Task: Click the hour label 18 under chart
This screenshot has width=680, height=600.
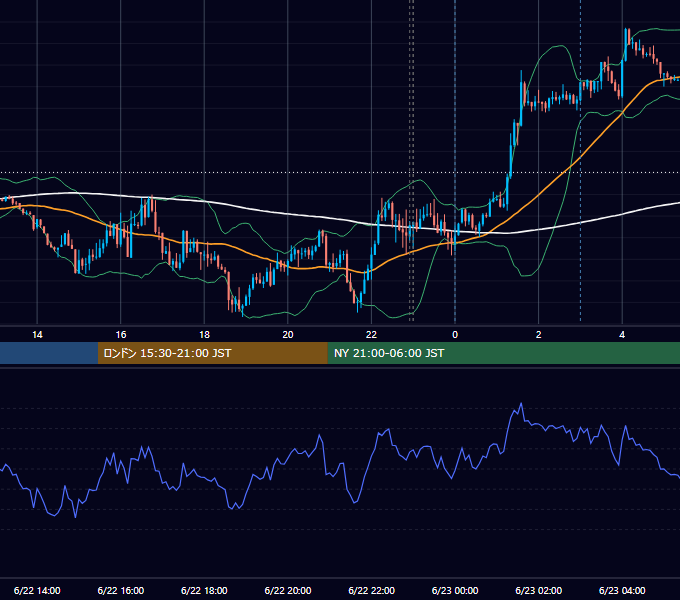Action: pos(204,335)
